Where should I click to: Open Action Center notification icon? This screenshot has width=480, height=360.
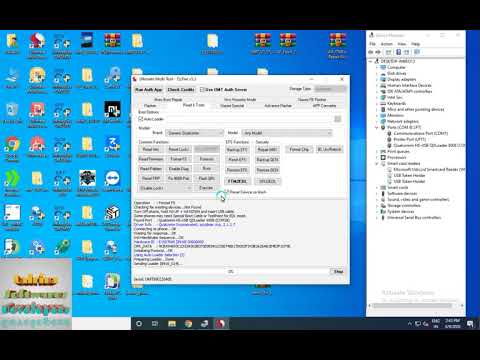[470, 324]
